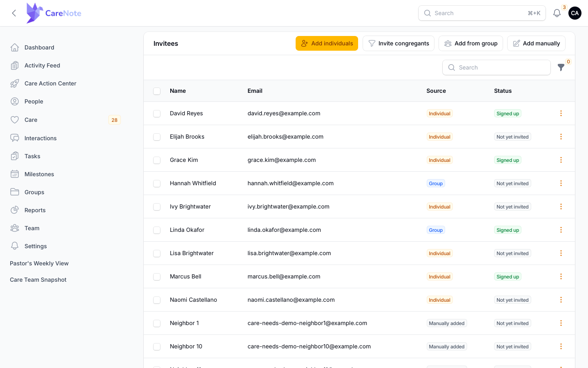Open row actions for Ivy Brightwater
Screen dimensions: 588x368
[561, 206]
